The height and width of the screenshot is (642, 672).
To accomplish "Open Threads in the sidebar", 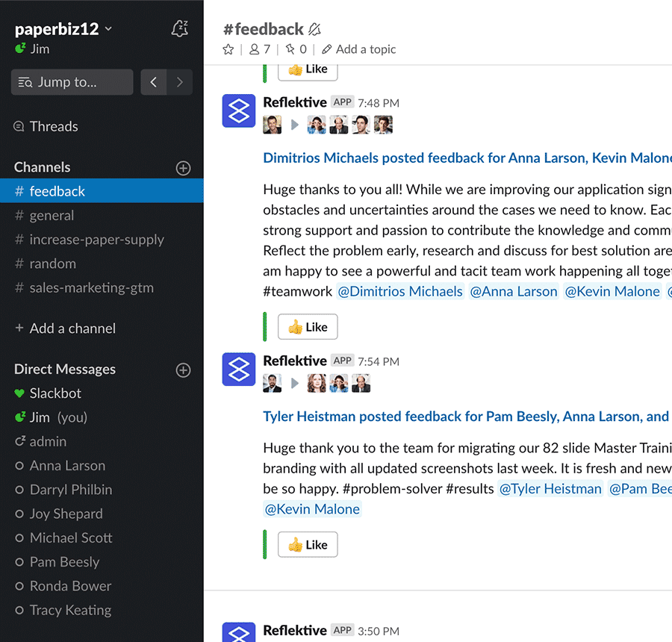I will point(46,126).
